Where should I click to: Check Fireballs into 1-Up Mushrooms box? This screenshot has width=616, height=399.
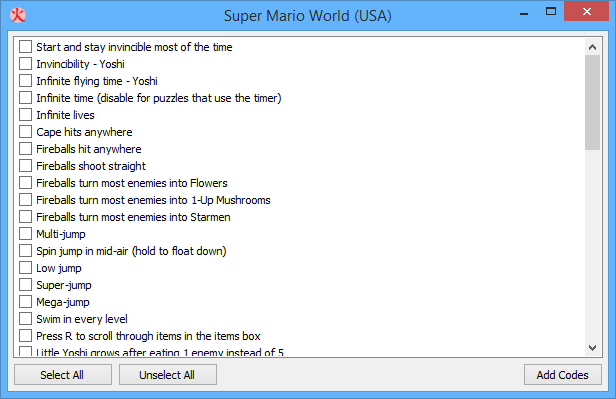coord(26,200)
